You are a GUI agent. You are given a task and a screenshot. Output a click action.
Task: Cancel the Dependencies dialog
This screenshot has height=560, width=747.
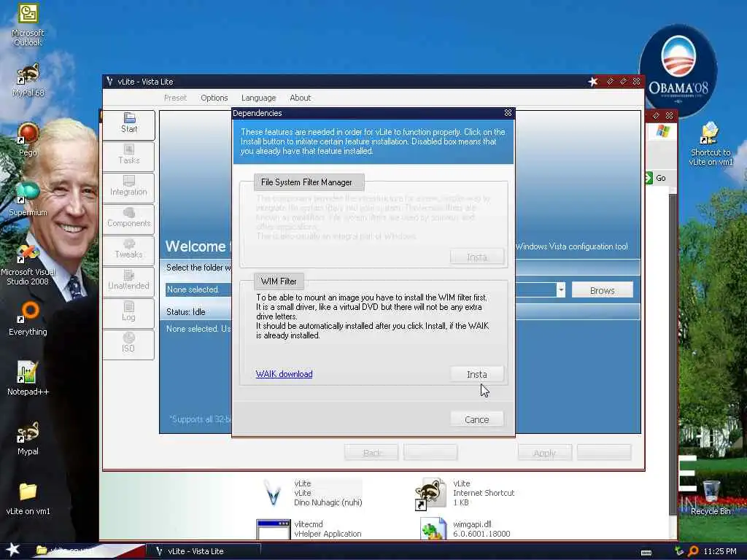477,419
